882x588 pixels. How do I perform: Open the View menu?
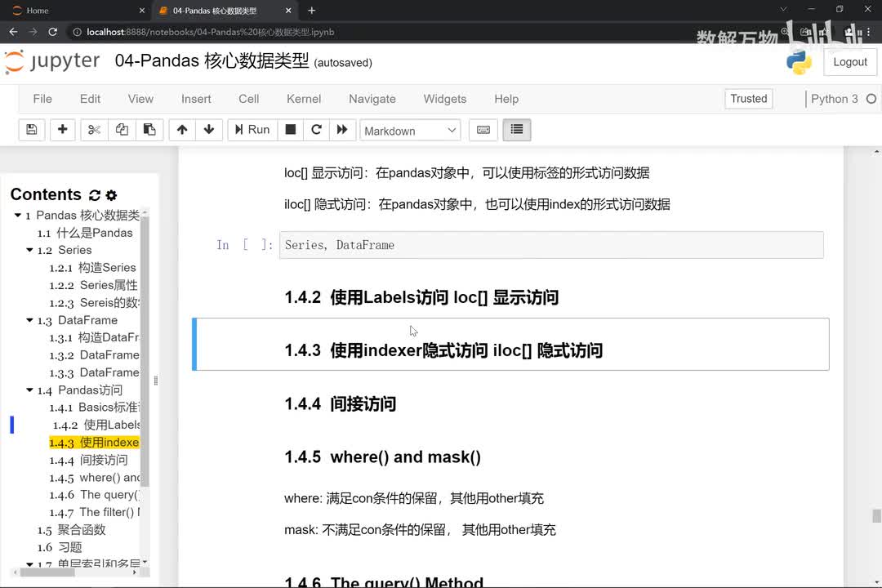point(140,99)
